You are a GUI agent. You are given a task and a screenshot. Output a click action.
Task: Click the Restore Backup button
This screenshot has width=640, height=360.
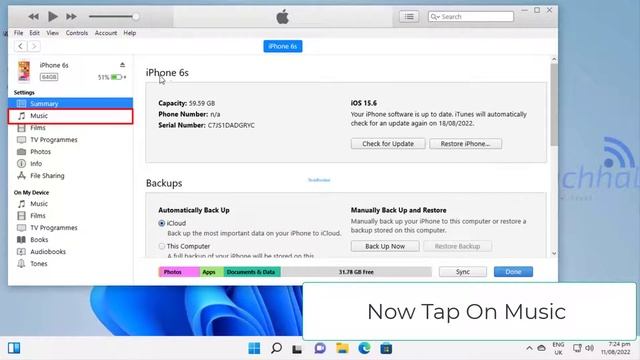tap(457, 246)
